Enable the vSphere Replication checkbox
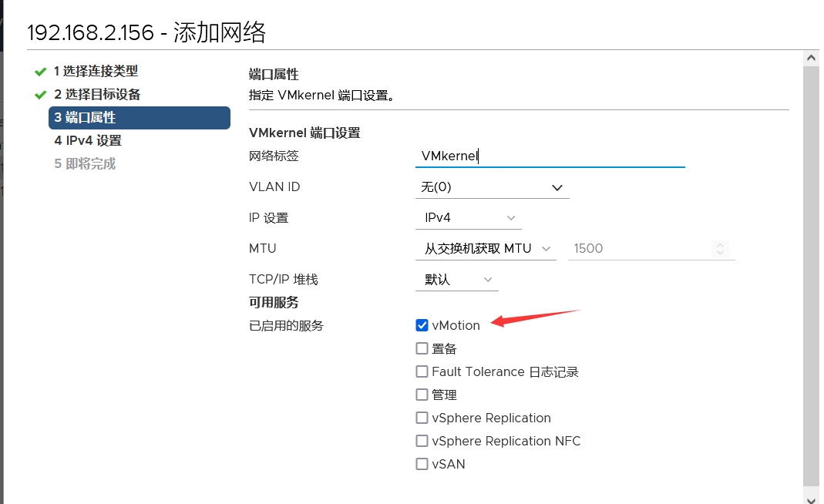Screen dimensions: 824x504 (x=422, y=418)
